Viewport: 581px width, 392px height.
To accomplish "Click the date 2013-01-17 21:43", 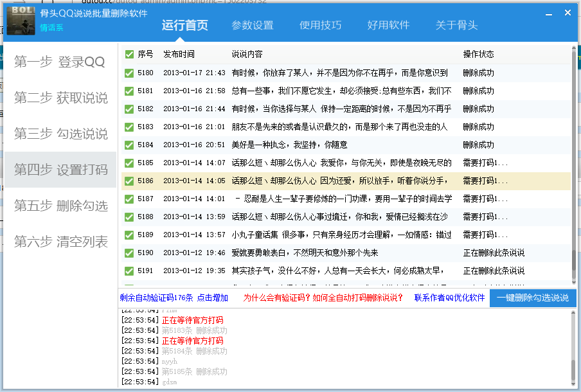I will click(194, 73).
